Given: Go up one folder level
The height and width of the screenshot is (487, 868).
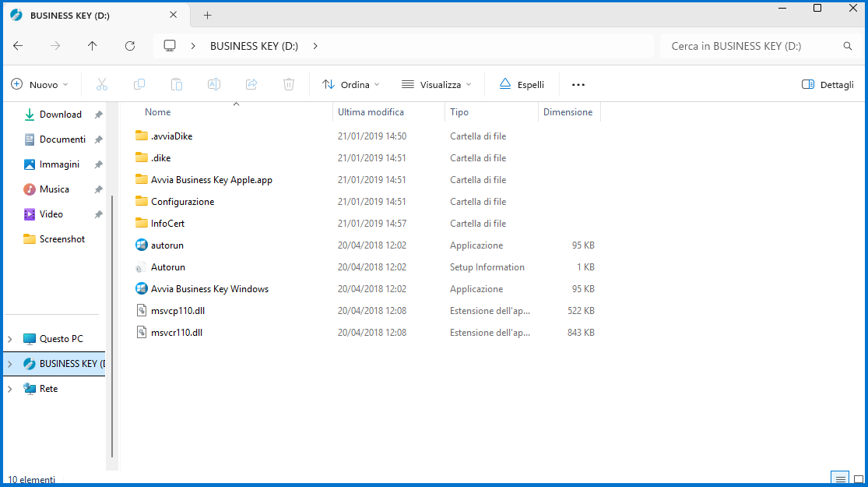Looking at the screenshot, I should (x=93, y=46).
